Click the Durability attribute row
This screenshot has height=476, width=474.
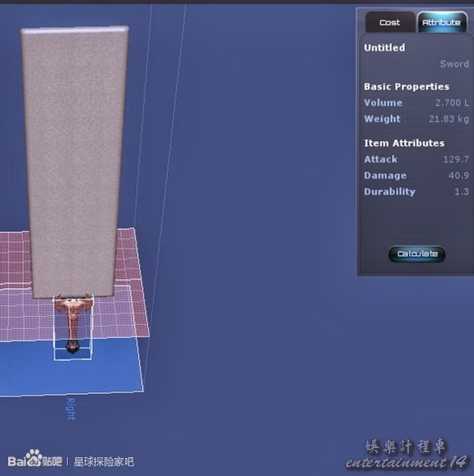click(x=416, y=191)
